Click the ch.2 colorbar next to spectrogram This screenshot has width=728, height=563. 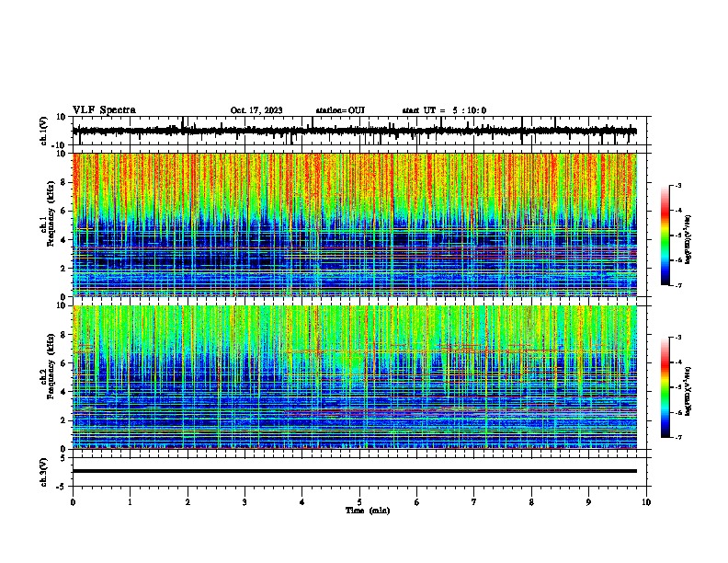tap(665, 387)
